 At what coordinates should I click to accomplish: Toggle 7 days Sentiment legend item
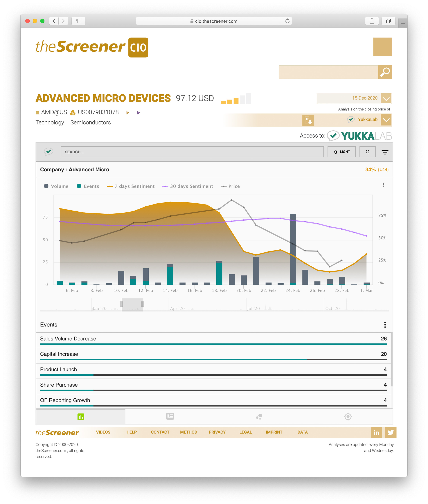click(131, 186)
